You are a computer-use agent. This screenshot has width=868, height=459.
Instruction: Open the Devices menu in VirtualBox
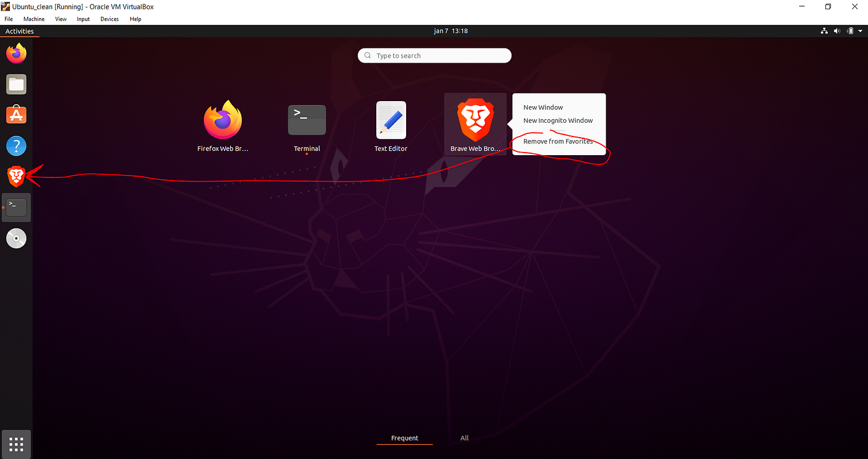110,19
